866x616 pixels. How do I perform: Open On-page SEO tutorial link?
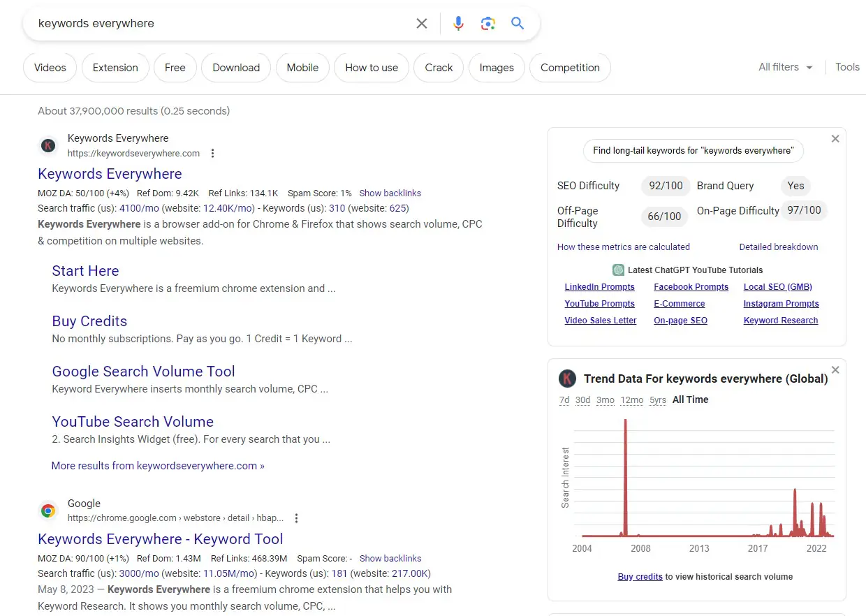[680, 321]
